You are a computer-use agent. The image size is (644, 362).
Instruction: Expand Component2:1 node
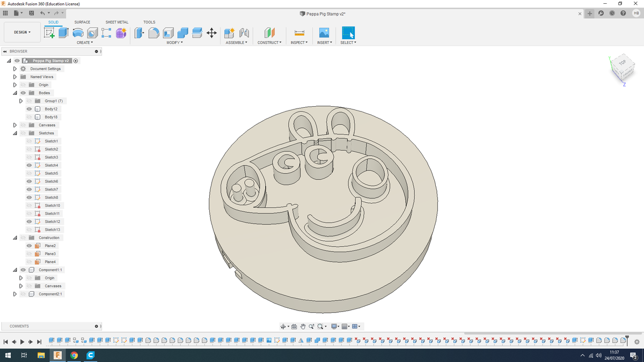[15, 294]
